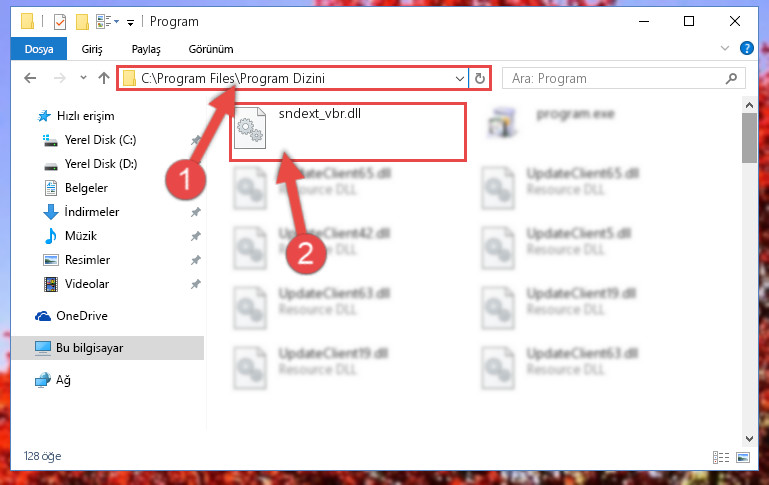Select Yerel Disk (D:) in sidebar
The height and width of the screenshot is (485, 769).
[101, 164]
